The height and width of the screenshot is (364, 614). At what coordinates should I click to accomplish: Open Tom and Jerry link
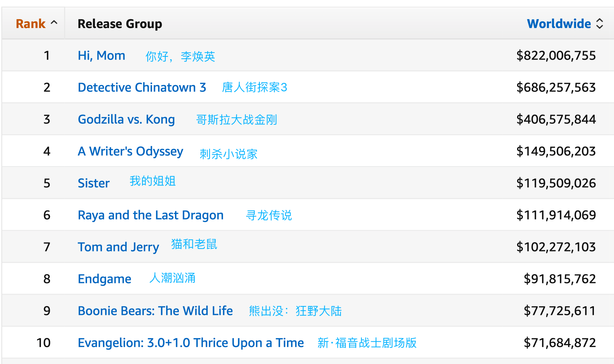click(x=118, y=247)
